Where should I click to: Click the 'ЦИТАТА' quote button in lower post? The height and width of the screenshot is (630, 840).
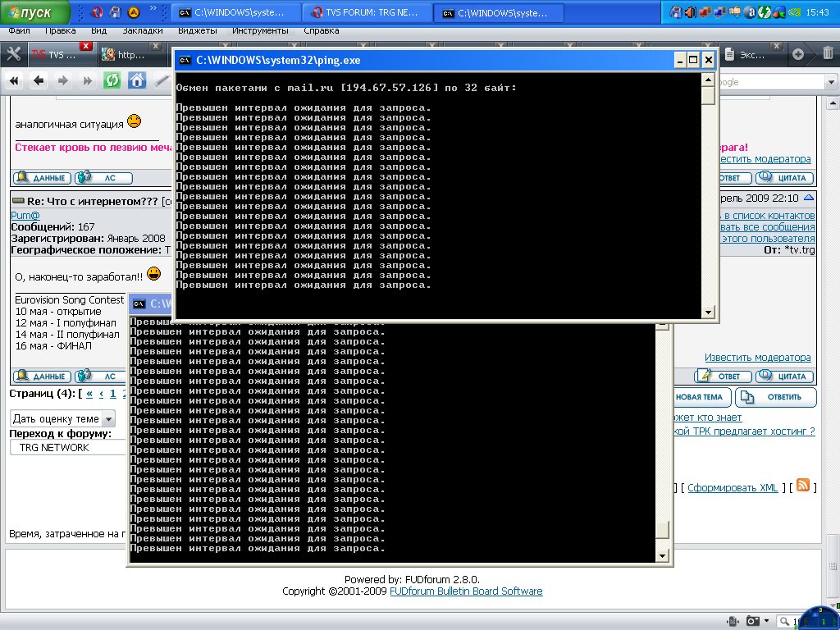pos(784,377)
